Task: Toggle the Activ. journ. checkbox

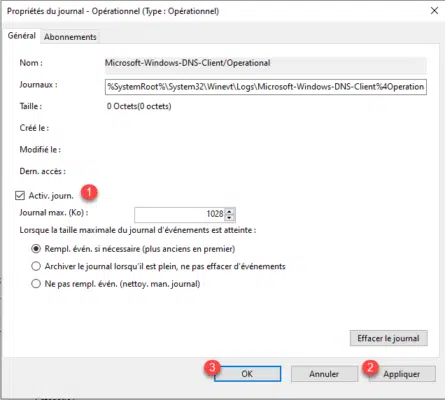Action: [x=20, y=196]
